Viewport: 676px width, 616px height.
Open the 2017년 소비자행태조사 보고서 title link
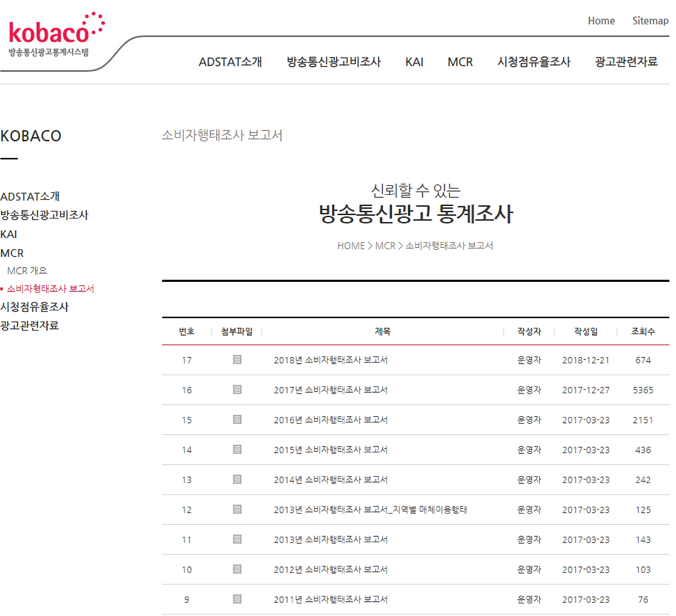tap(331, 390)
